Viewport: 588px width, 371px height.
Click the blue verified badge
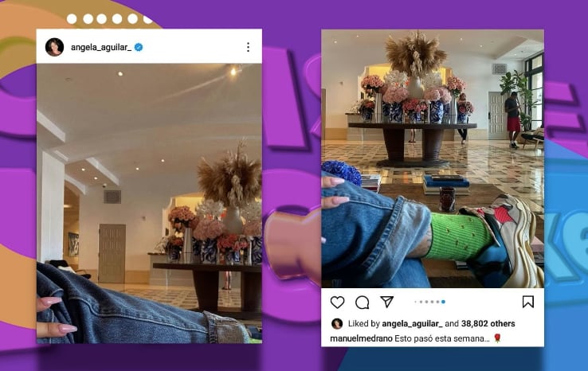139,47
